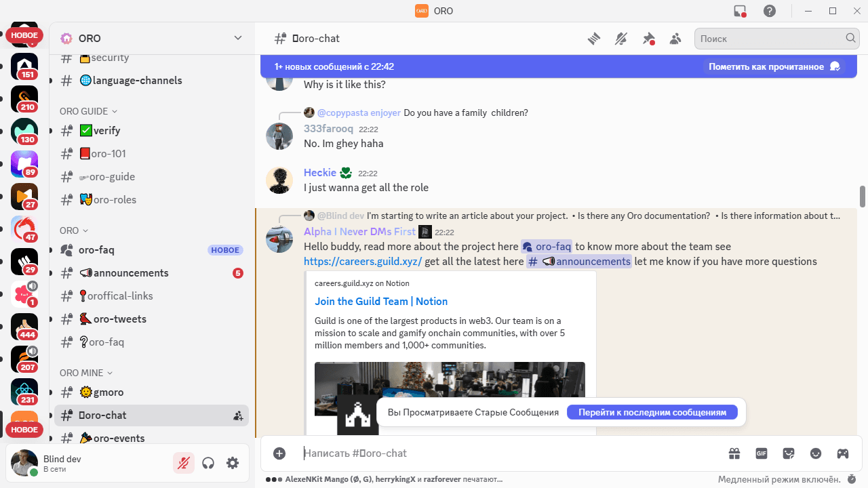The width and height of the screenshot is (868, 488).
Task: Open the announcements channel
Action: pyautogui.click(x=151, y=273)
